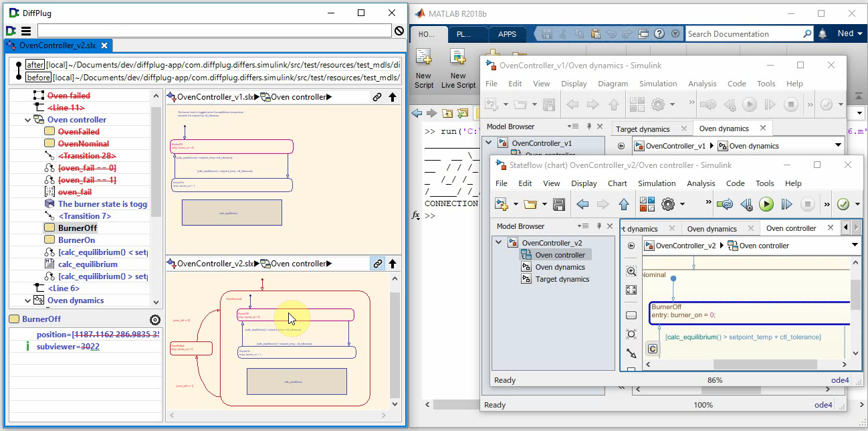Open the breadcrumb dropdown arrow in the Oven dynamics window
The height and width of the screenshot is (431, 868).
click(x=838, y=146)
